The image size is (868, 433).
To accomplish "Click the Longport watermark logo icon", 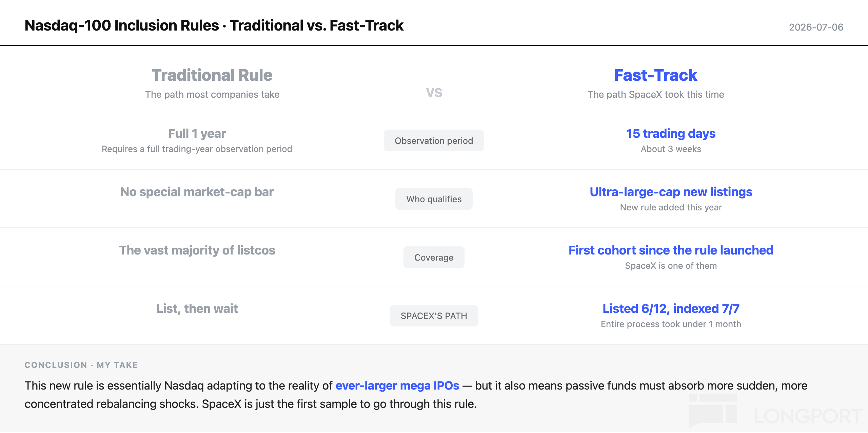I will (713, 411).
